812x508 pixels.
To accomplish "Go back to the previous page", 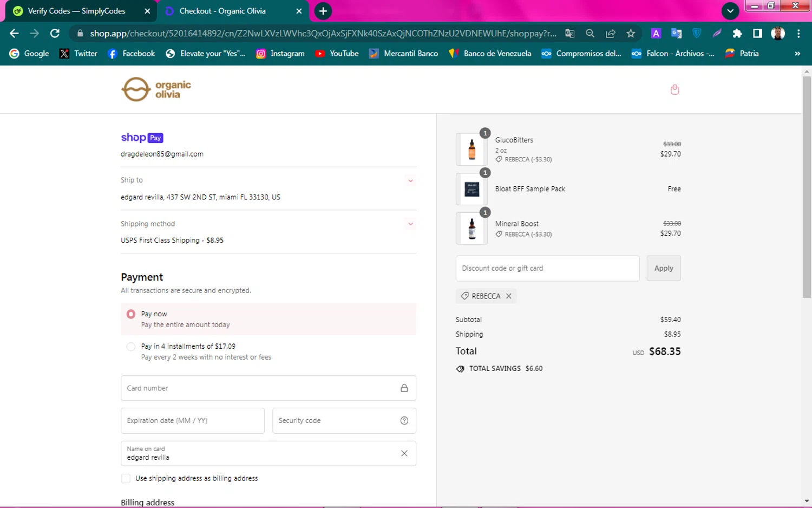I will click(x=14, y=34).
